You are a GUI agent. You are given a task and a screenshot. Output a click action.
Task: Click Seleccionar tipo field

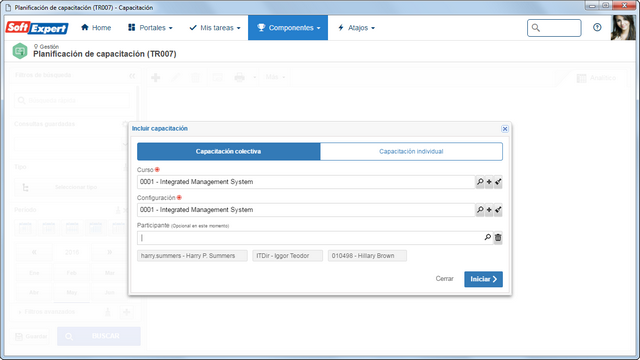70,187
